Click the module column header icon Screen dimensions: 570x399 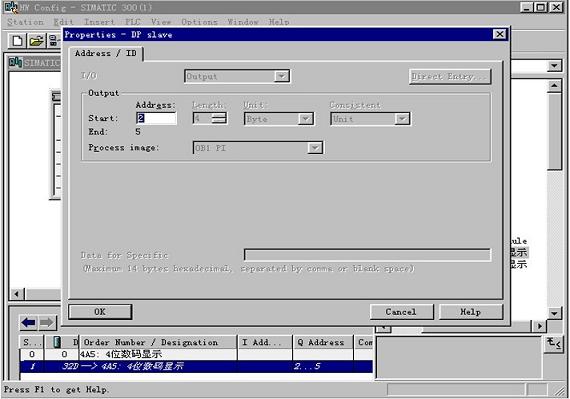(57, 342)
